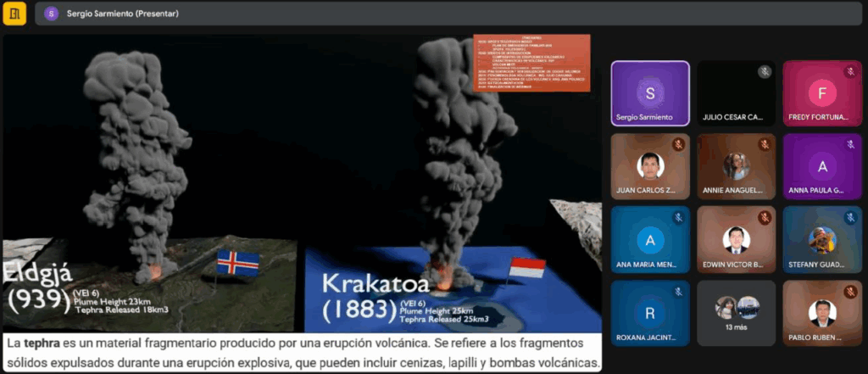The image size is (868, 374).
Task: Select Sergio Sarmiento's highlighted participant tile
Action: (x=650, y=93)
